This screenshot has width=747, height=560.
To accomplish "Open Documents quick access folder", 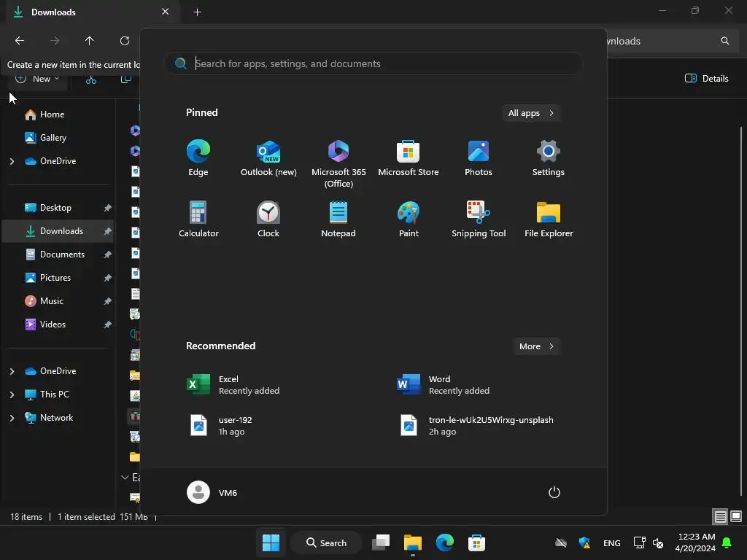I will 57,254.
